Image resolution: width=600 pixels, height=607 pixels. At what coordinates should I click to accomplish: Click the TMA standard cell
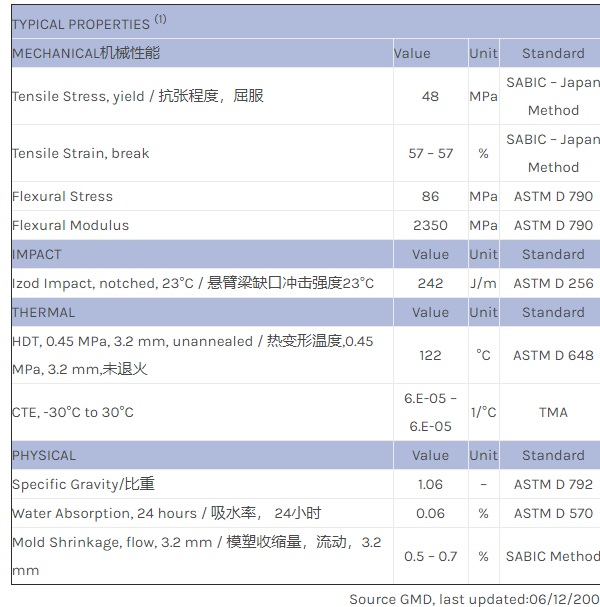coord(553,412)
